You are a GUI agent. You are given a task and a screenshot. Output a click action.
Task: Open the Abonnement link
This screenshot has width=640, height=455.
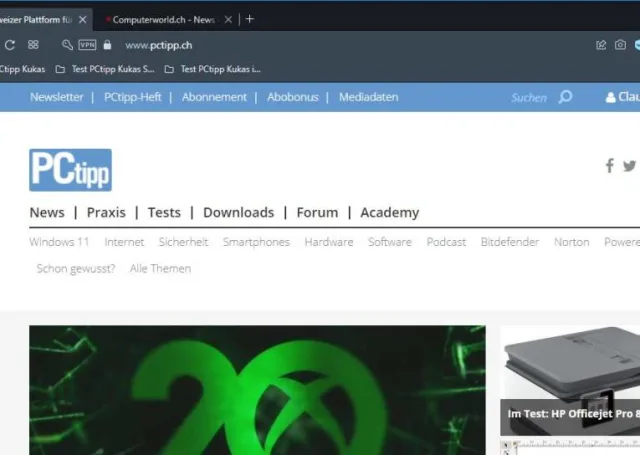pos(214,97)
